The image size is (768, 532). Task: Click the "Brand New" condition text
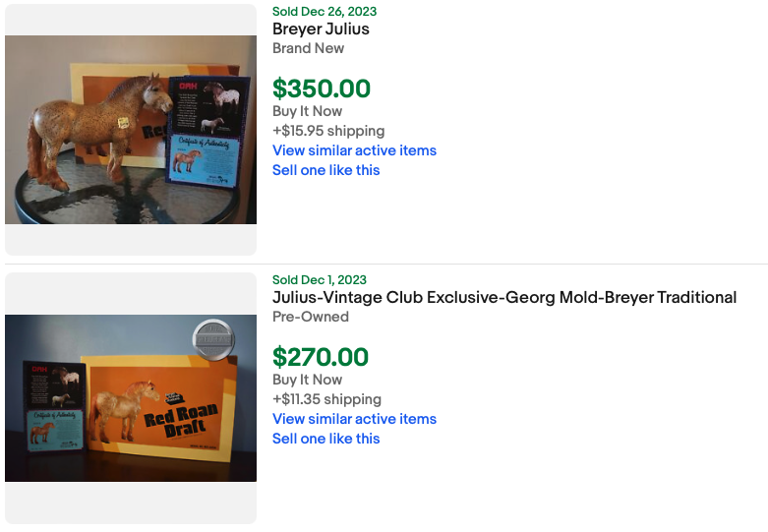[x=308, y=48]
